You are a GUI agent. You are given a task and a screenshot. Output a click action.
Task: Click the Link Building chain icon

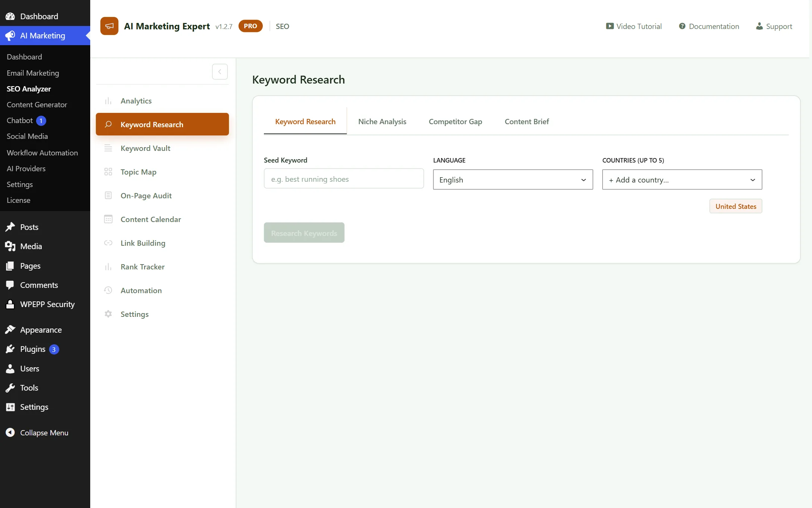(108, 243)
